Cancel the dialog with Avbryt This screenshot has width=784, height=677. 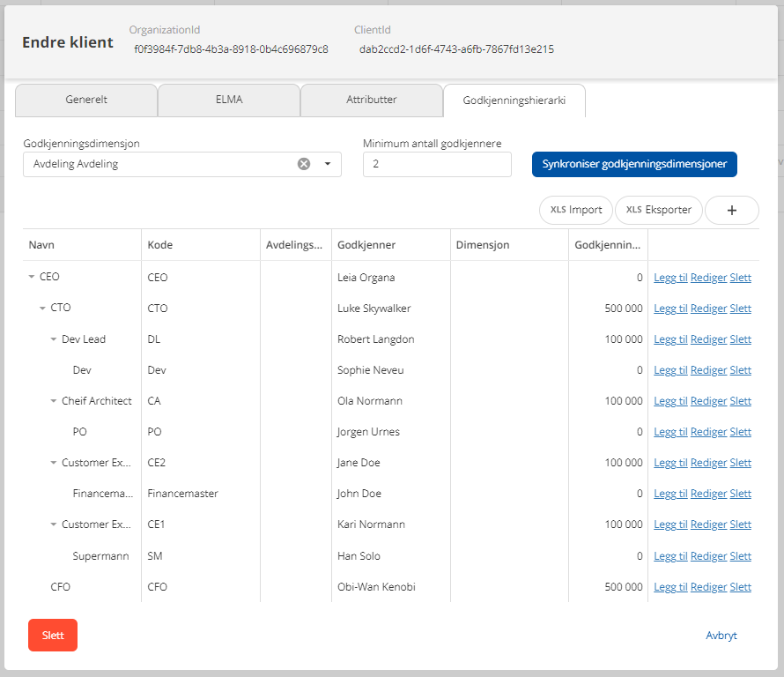[x=721, y=635]
